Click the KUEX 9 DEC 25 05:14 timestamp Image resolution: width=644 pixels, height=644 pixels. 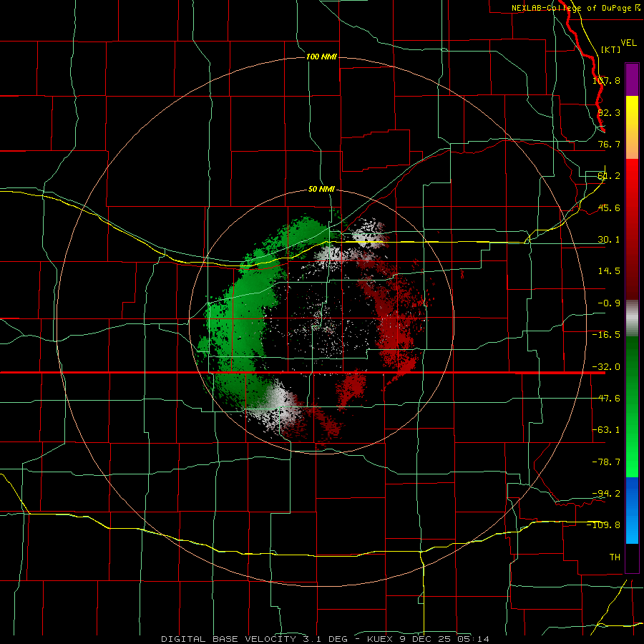click(428, 639)
